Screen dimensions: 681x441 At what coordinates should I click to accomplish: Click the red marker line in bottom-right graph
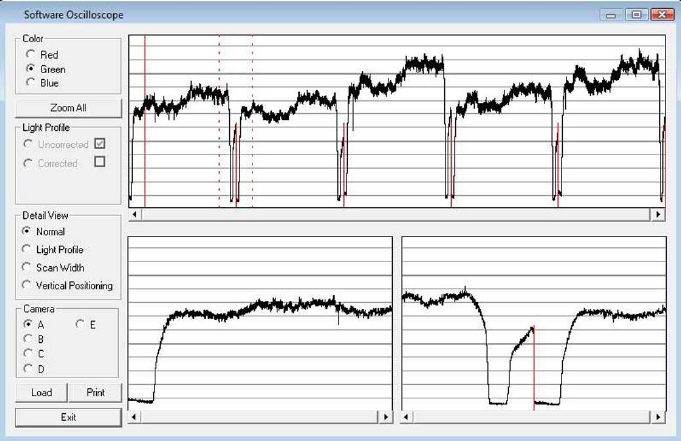coord(534,368)
